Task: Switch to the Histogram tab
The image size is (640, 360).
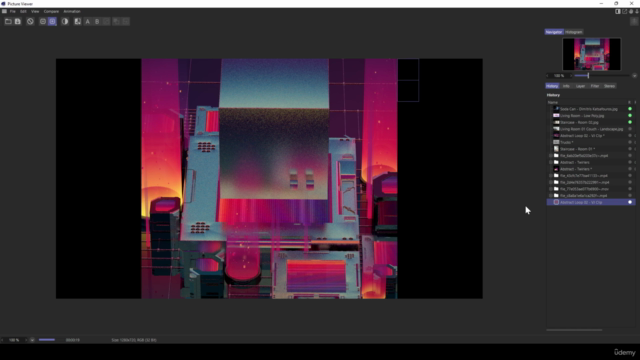Action: (x=574, y=32)
